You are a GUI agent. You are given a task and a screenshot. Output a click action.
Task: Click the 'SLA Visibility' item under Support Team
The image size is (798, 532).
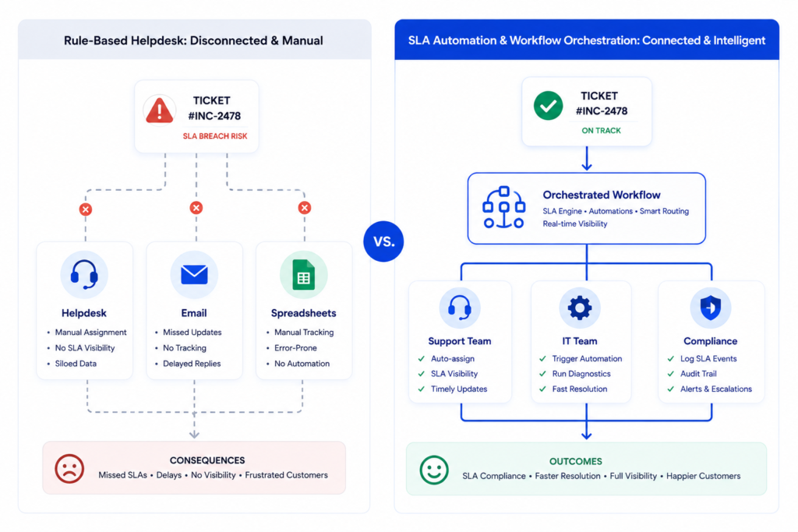[454, 374]
